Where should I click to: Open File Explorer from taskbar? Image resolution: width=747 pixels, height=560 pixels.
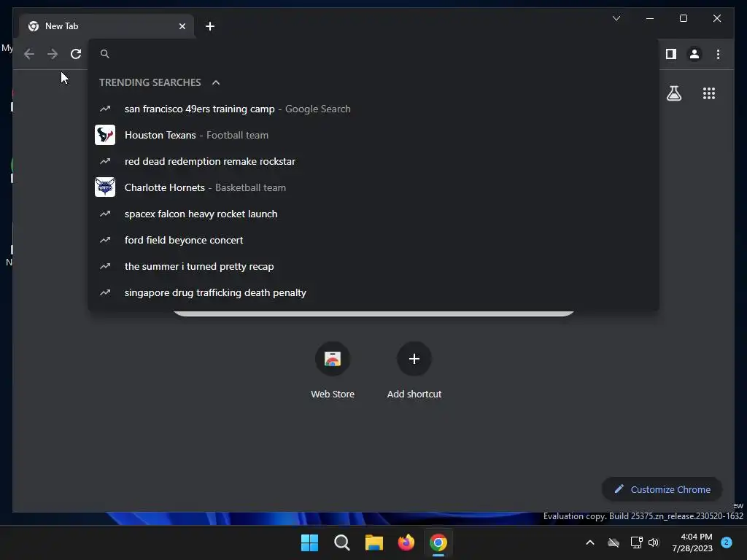click(x=374, y=542)
